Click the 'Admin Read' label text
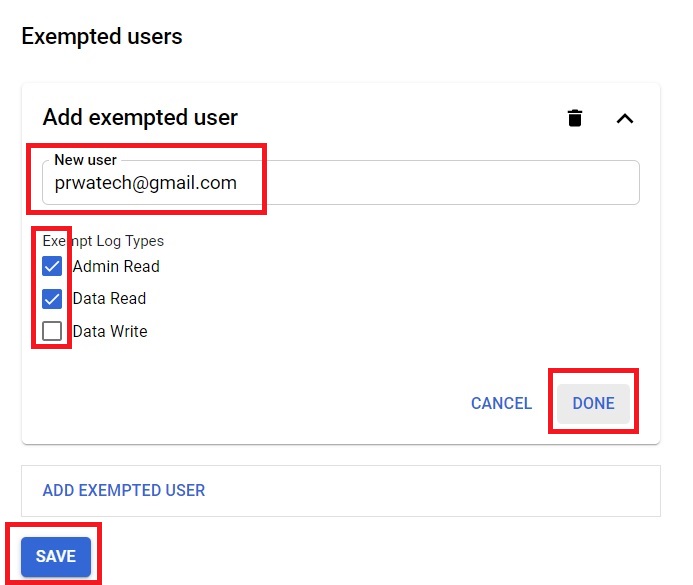 pos(116,266)
